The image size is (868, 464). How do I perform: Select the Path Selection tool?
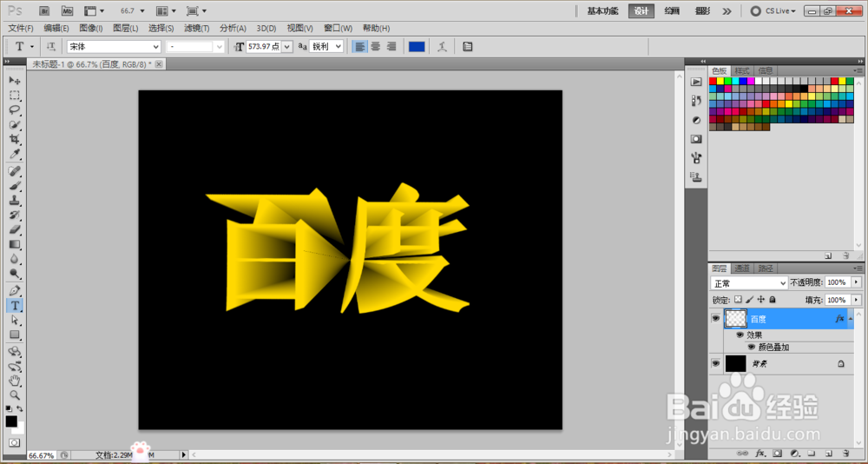coord(15,321)
